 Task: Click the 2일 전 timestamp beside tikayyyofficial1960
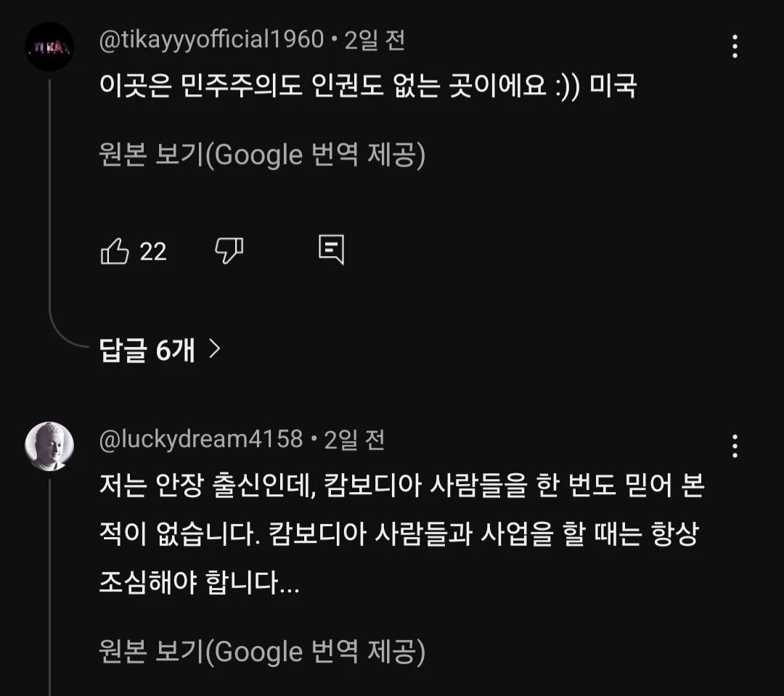[x=375, y=40]
